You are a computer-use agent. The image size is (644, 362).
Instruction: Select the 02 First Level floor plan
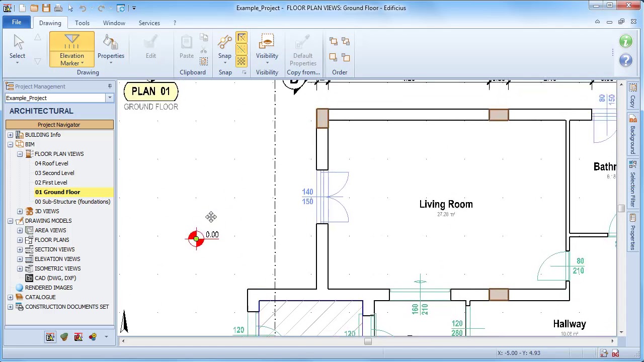tap(51, 183)
